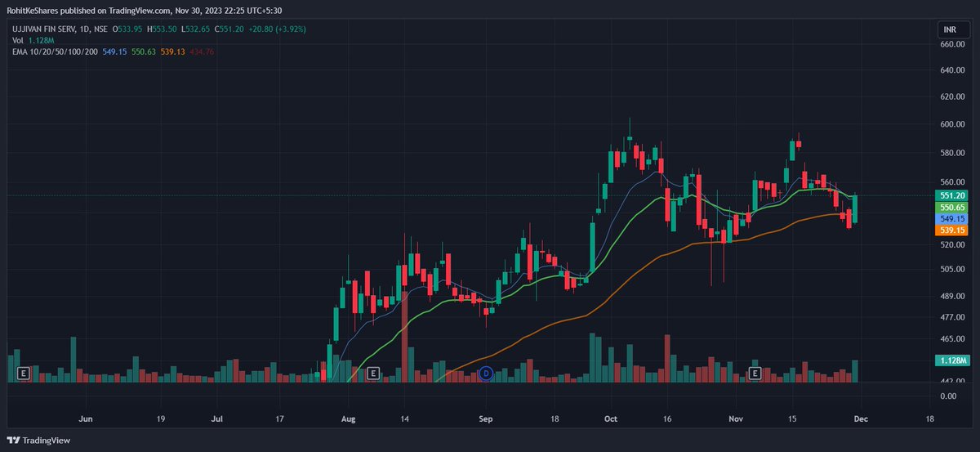
Task: Click the 505.00 price axis label
Action: click(x=954, y=269)
